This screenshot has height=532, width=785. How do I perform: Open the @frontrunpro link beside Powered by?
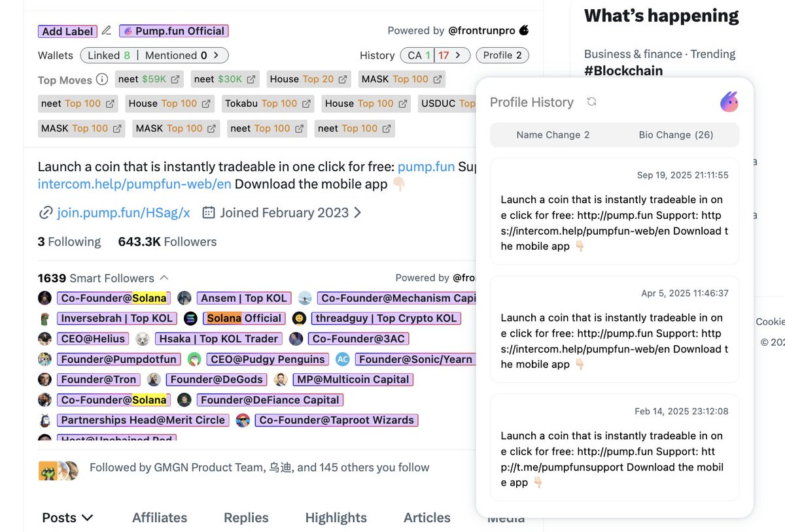(481, 31)
